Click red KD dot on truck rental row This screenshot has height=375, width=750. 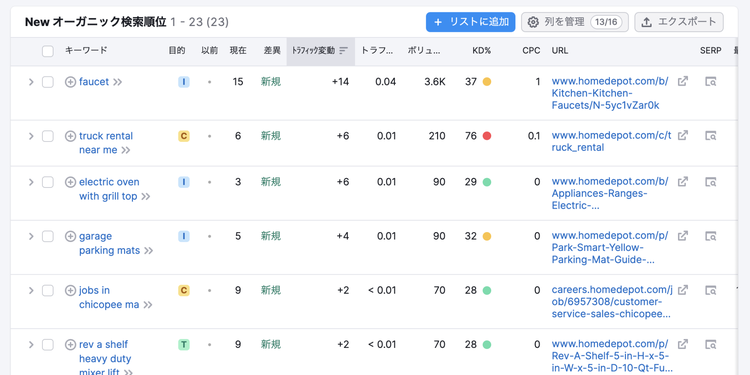pos(487,136)
